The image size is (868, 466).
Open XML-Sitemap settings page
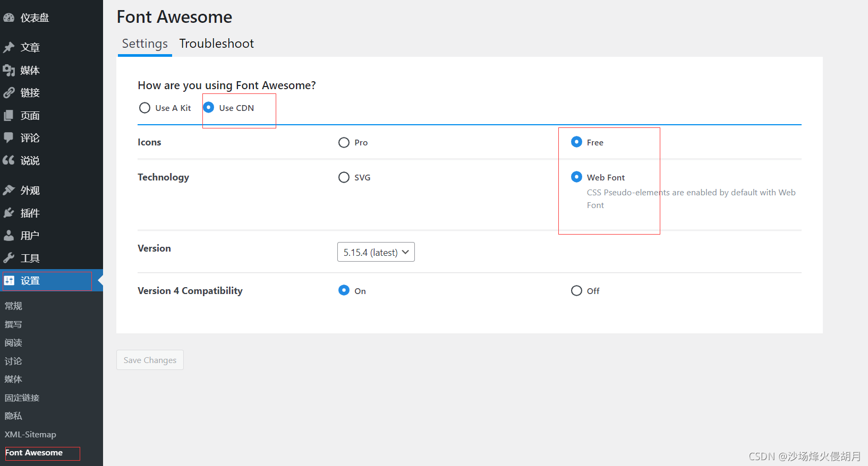[30, 434]
